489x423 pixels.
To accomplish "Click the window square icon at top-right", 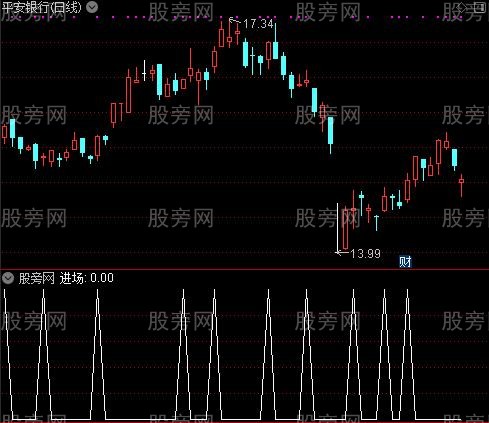I will (480, 7).
